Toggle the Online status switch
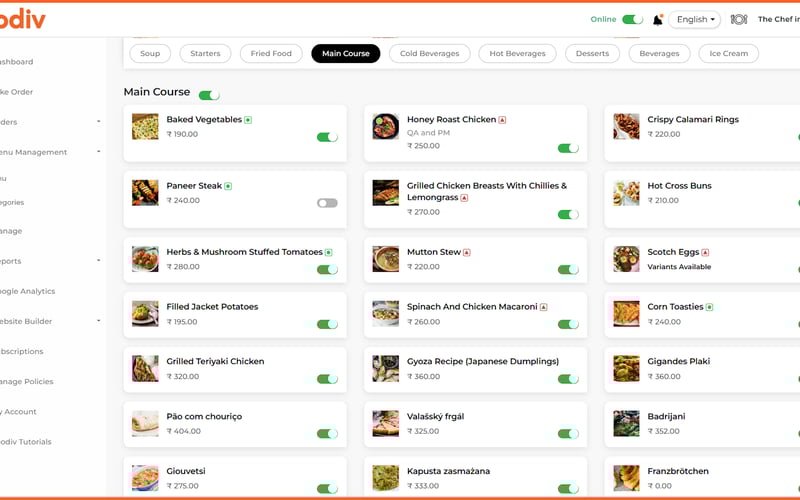Screen dimensions: 800x500 (632, 19)
